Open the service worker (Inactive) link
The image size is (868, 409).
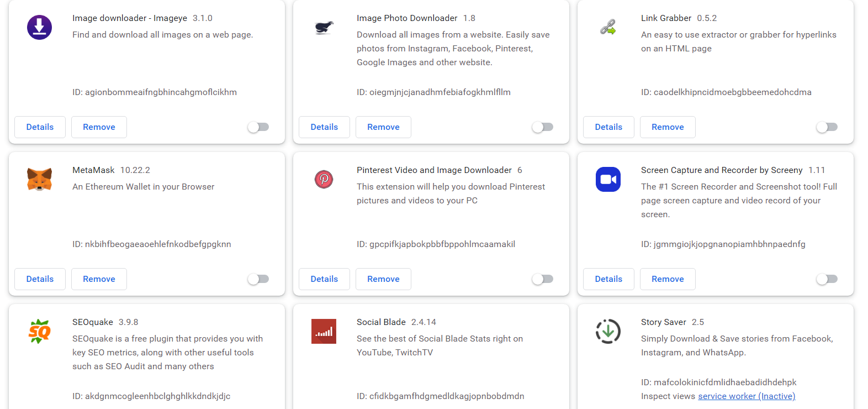(x=747, y=396)
